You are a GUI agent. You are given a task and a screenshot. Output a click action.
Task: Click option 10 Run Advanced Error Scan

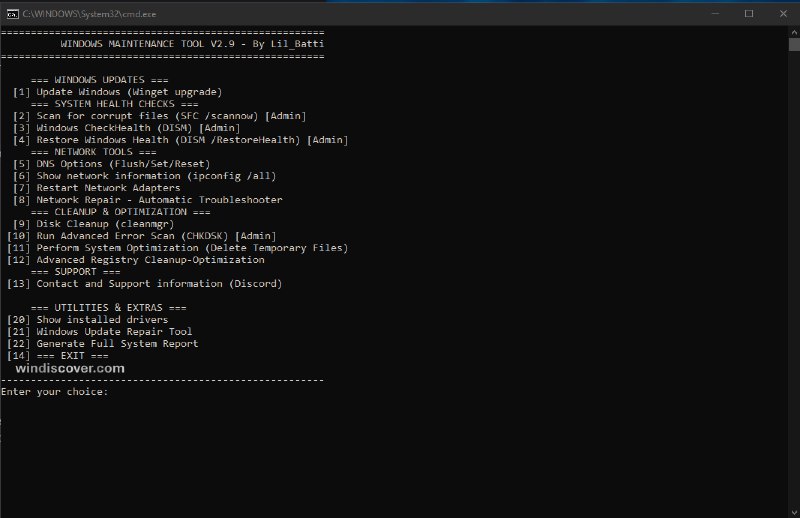[141, 236]
